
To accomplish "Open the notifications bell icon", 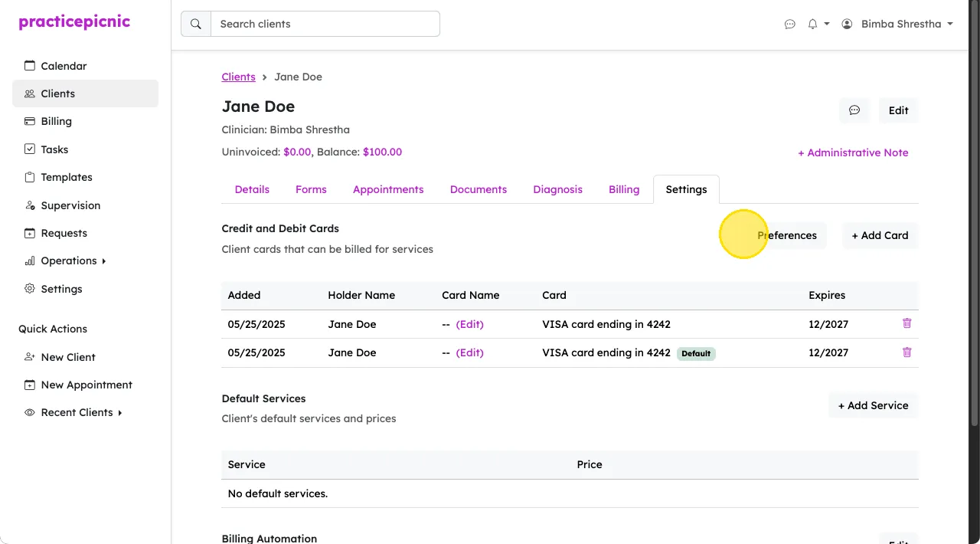I will (x=812, y=25).
